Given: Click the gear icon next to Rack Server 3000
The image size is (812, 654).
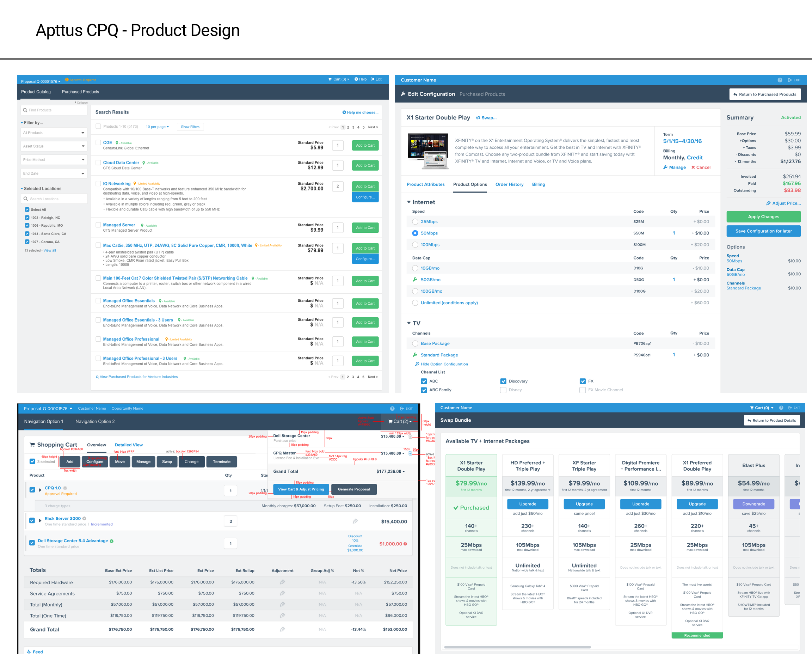Looking at the screenshot, I should click(84, 519).
